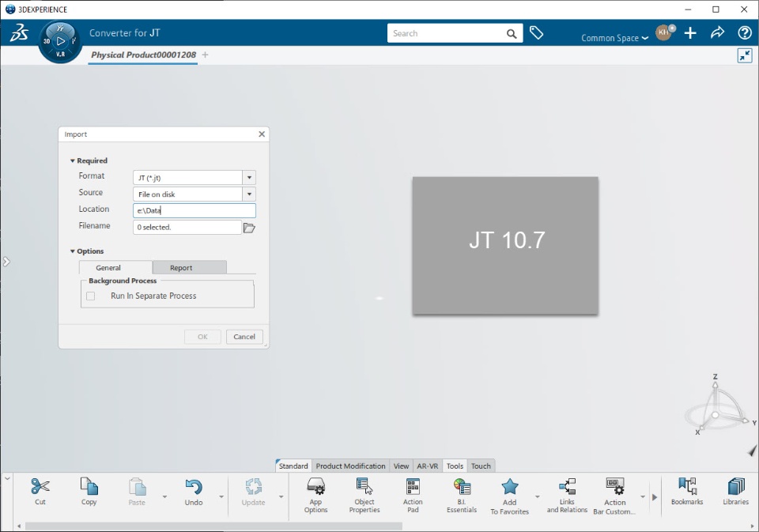Open the Source dropdown

pyautogui.click(x=249, y=194)
